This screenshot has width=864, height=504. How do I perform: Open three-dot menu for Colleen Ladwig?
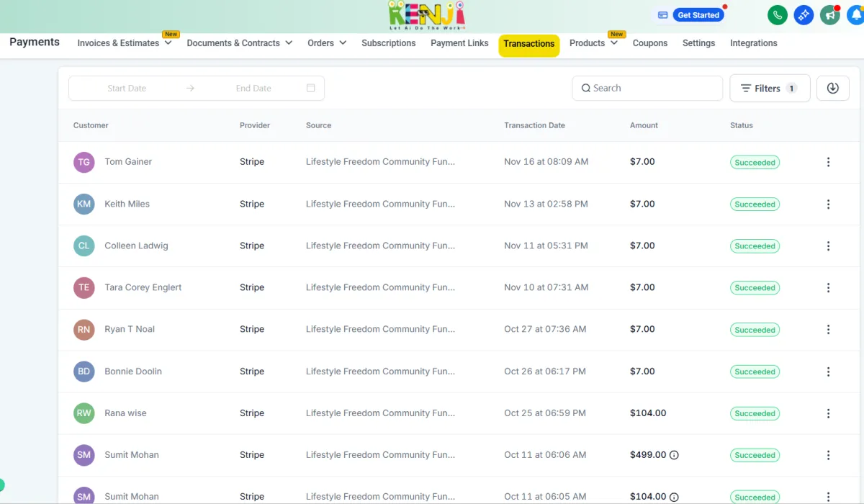tap(828, 246)
